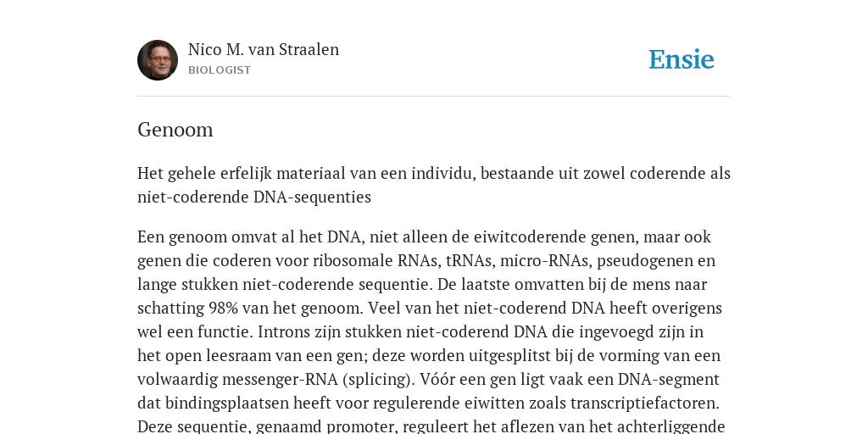
Task: Open the Ensie logo link
Action: 682,59
